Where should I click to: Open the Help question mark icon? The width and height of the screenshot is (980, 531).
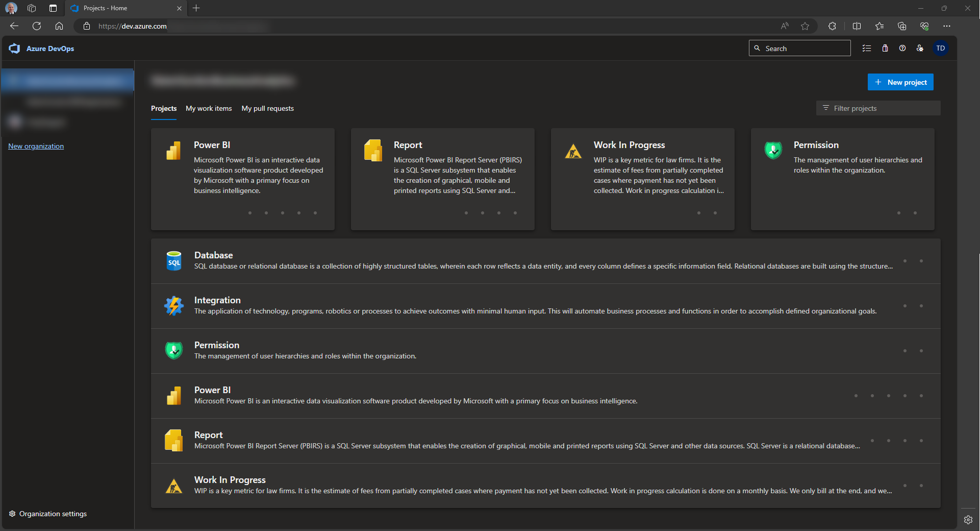point(902,48)
